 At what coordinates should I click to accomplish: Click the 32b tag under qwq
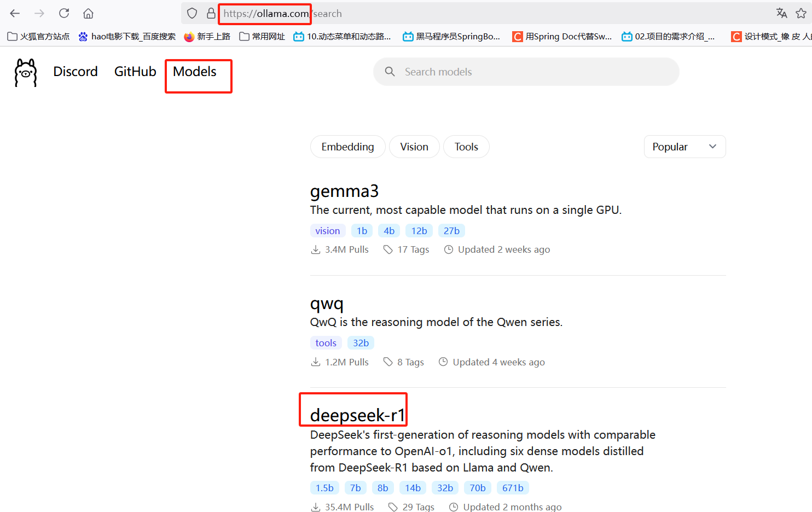pos(361,343)
